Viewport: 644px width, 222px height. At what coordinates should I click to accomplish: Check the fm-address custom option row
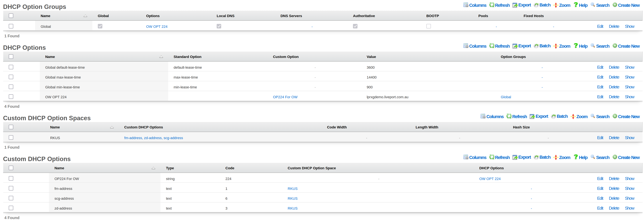coord(11,188)
